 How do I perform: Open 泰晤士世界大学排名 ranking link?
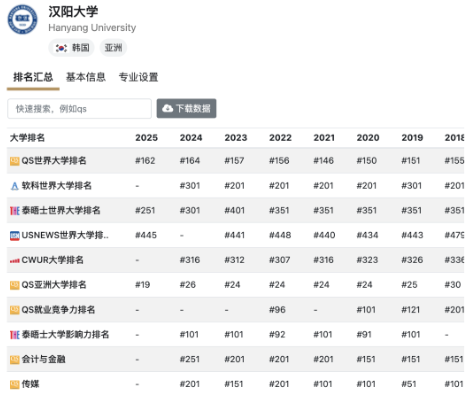tap(61, 210)
